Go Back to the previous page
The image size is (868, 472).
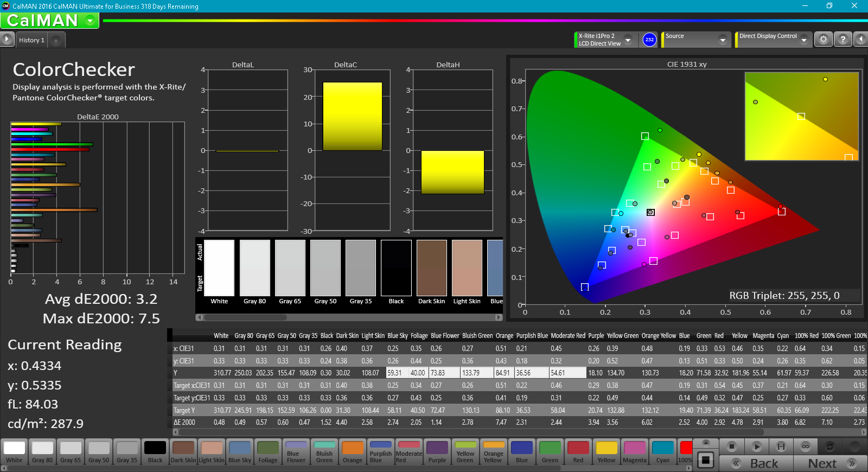click(756, 463)
